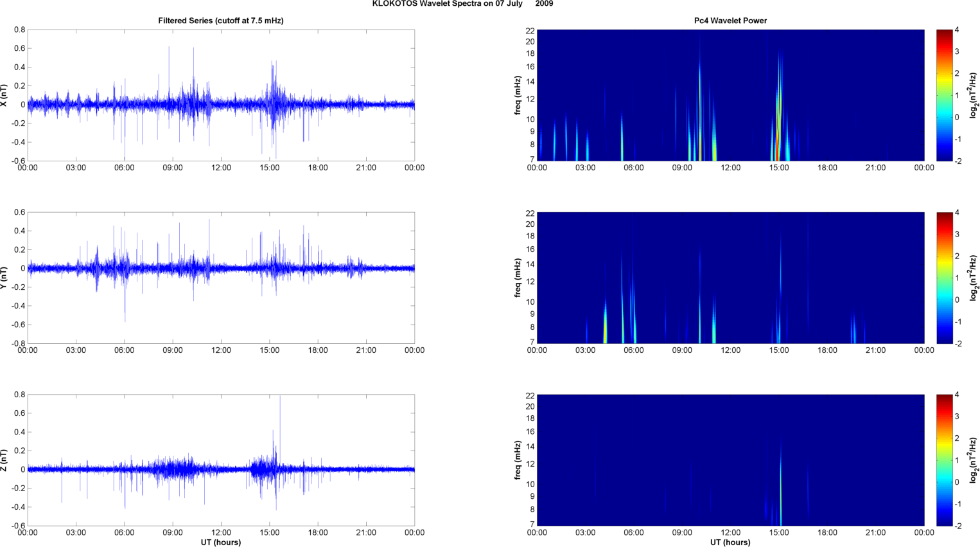Screen dimensions: 980x547
Task: Click "freq (mHz)" label of the bottom spectrogram
Action: click(x=518, y=460)
